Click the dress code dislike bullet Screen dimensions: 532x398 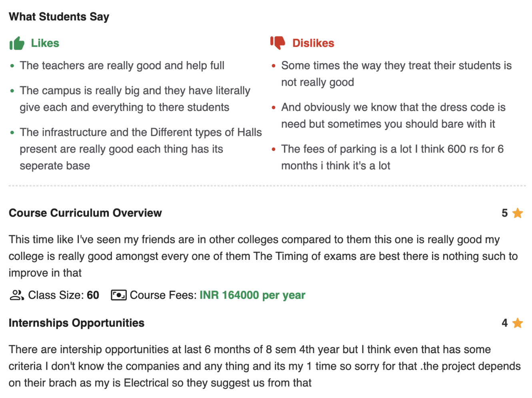(x=393, y=116)
